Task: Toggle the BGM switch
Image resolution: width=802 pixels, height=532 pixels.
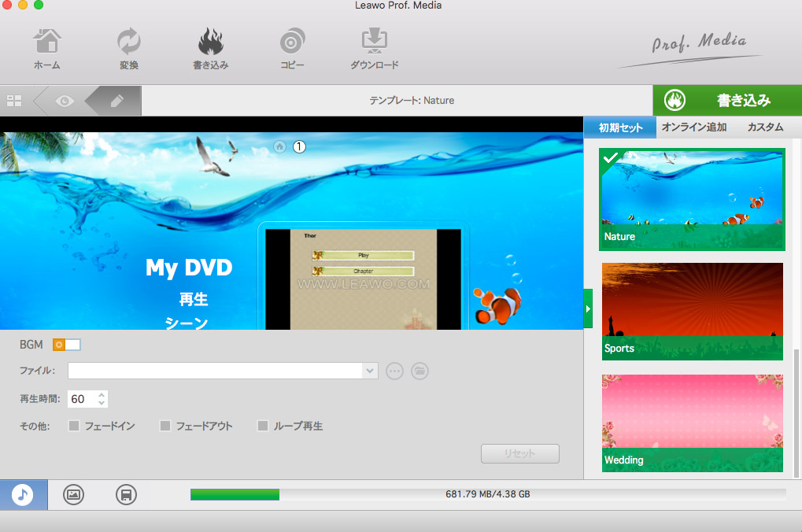Action: tap(67, 345)
